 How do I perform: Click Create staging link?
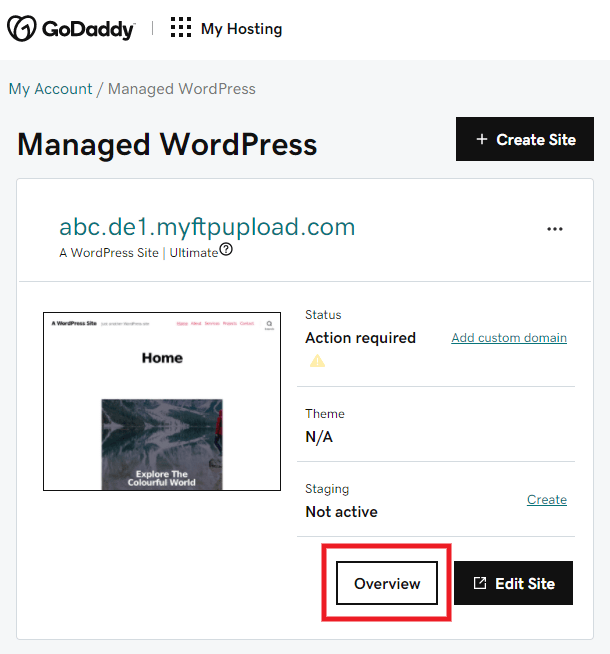click(x=547, y=499)
